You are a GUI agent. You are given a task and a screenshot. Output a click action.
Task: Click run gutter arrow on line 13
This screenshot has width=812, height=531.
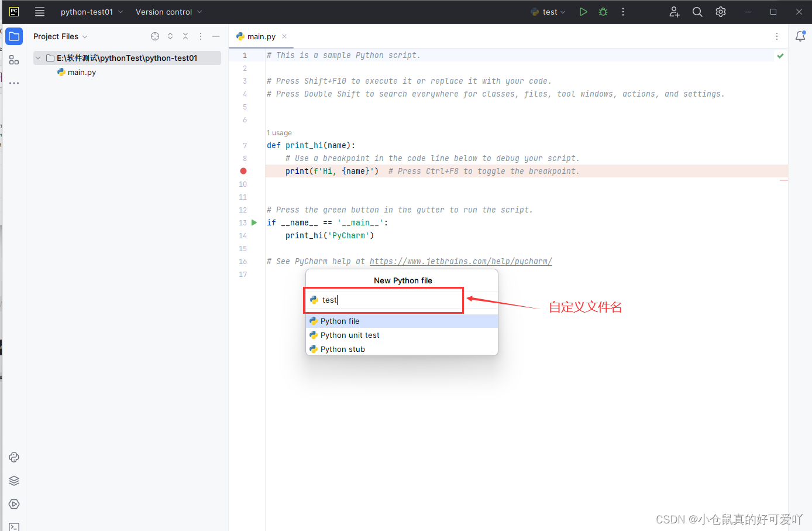[x=254, y=222]
